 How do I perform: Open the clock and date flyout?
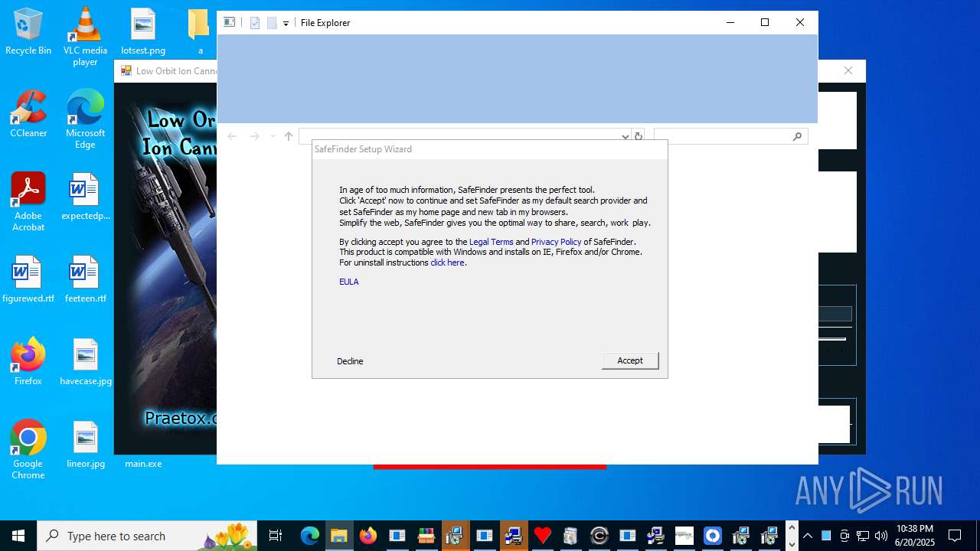point(915,536)
